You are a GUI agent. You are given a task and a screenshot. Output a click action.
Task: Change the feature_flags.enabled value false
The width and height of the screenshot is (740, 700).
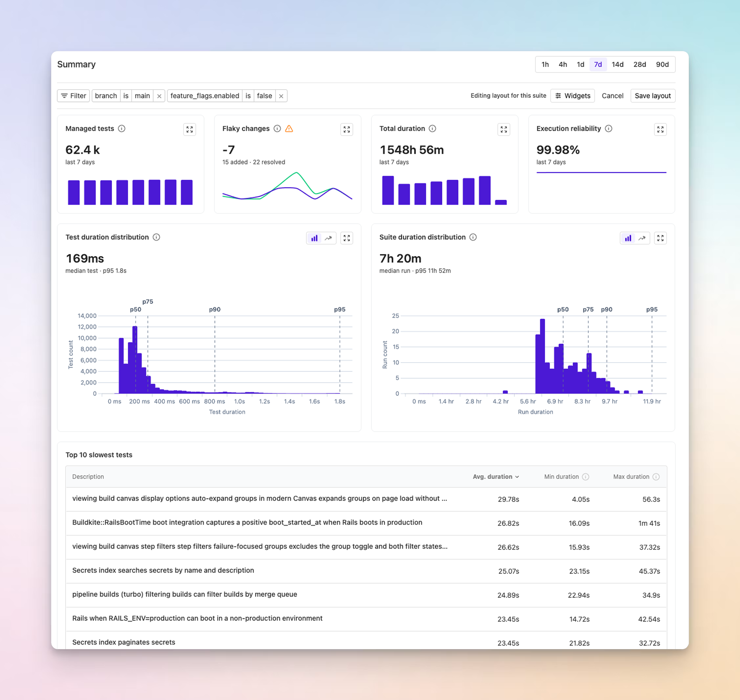[264, 96]
